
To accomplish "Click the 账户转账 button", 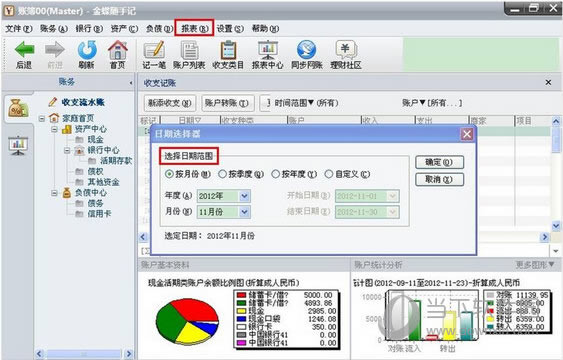I will pos(227,103).
